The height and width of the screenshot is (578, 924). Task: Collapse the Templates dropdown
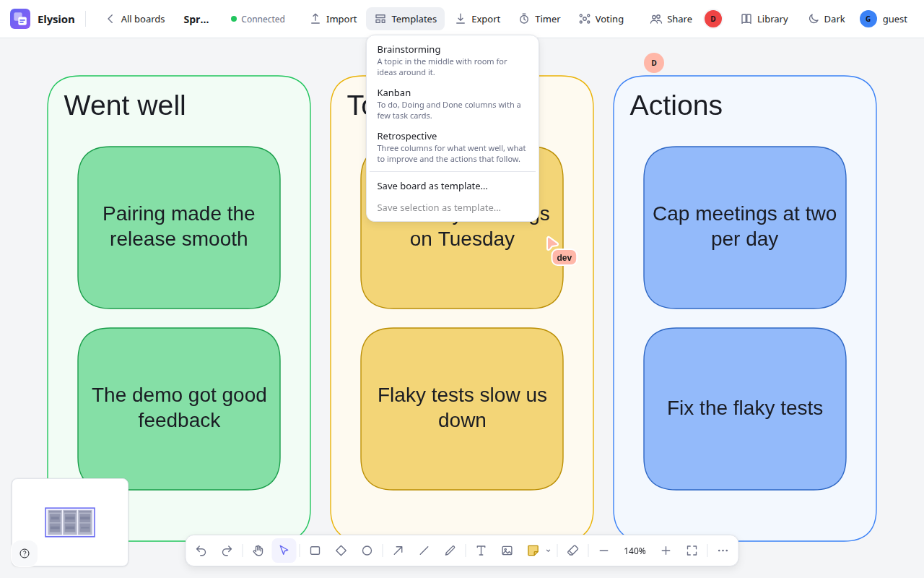[405, 19]
